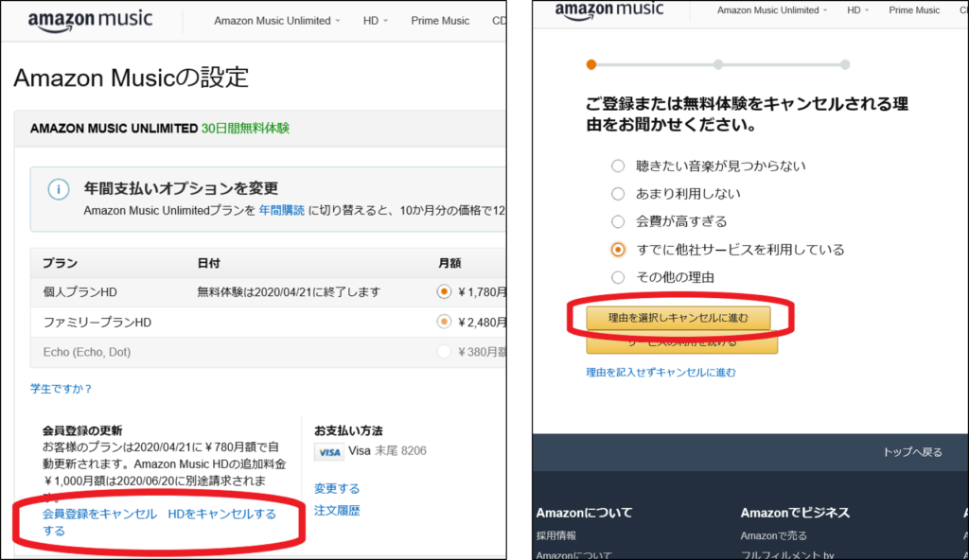The image size is (969, 560).
Task: Click the last step dot in progress bar
Action: [845, 64]
